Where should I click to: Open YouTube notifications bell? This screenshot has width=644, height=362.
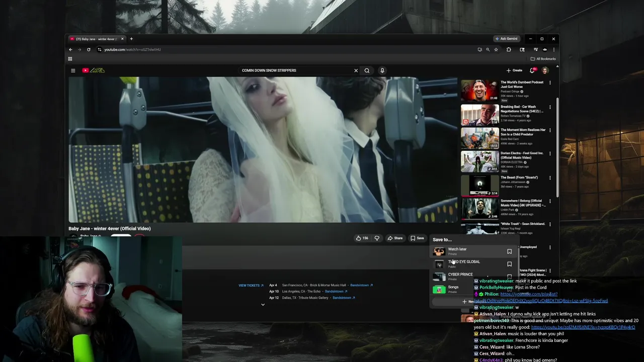[532, 70]
